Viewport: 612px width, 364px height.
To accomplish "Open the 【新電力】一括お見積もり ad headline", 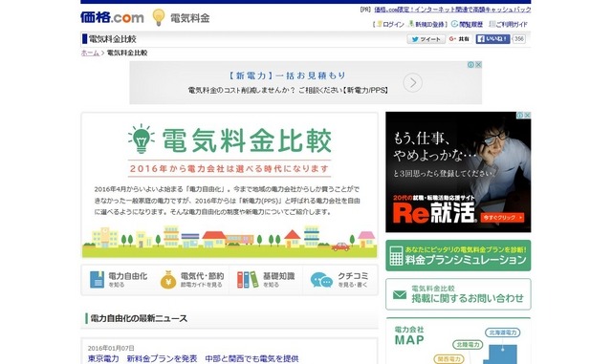I will coord(286,75).
